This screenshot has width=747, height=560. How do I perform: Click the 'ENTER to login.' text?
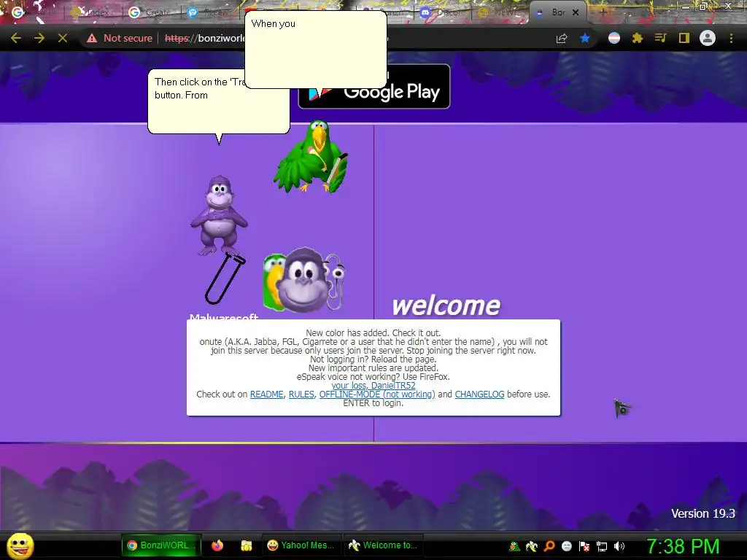373,402
